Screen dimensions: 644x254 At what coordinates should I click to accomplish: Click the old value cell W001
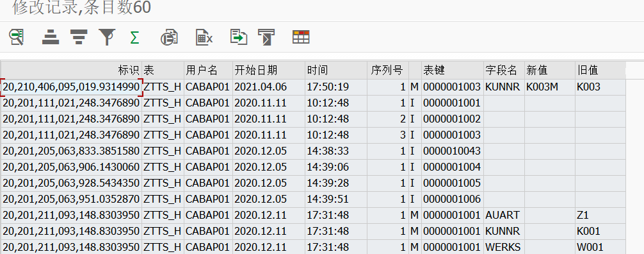pyautogui.click(x=600, y=248)
